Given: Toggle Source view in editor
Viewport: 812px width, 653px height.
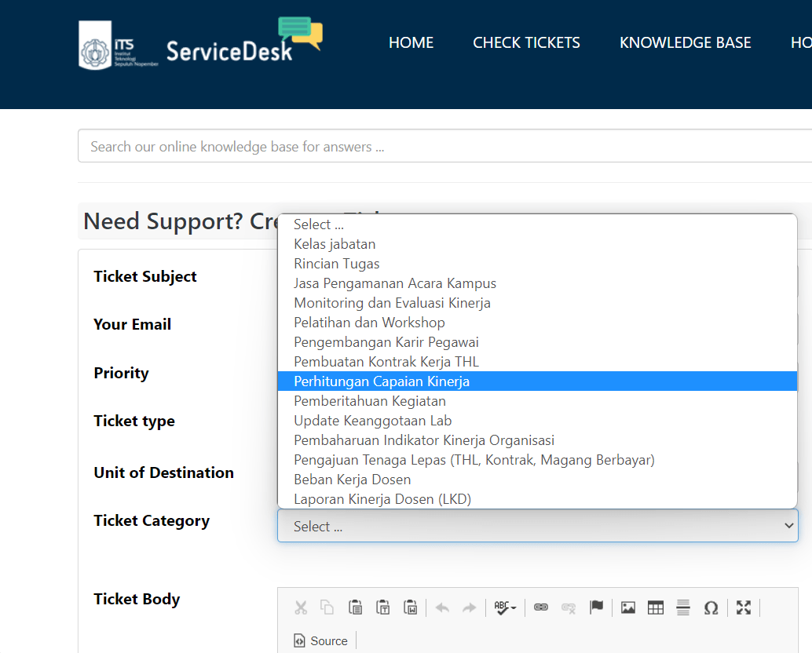Looking at the screenshot, I should [x=320, y=640].
